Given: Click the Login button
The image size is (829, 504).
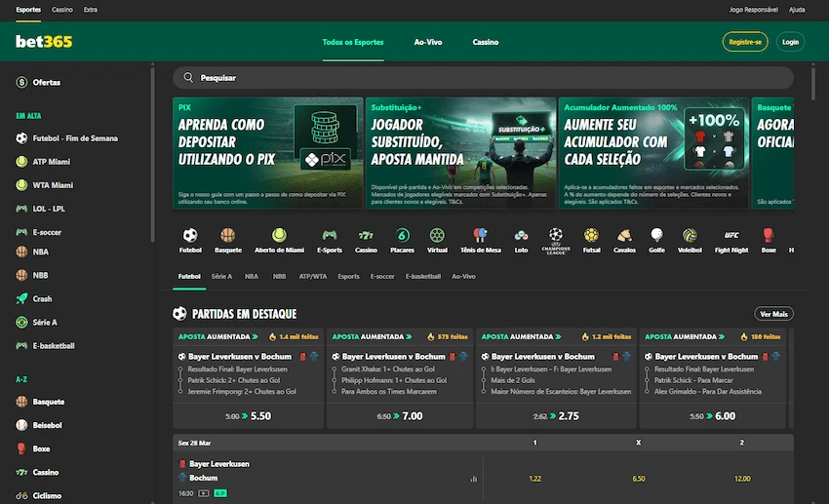Looking at the screenshot, I should 790,42.
